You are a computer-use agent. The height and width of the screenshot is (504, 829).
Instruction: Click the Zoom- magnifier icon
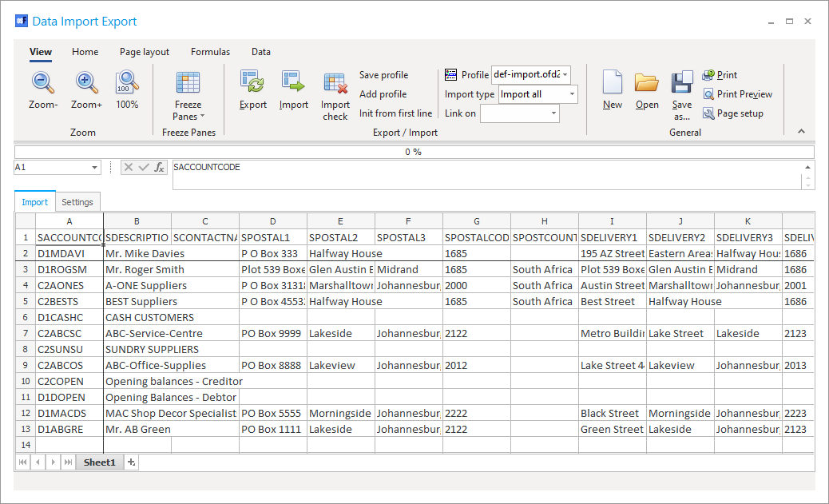point(43,83)
